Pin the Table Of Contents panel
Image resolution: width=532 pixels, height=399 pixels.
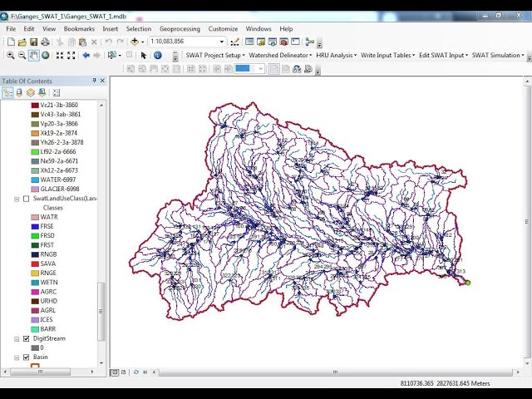coord(94,81)
